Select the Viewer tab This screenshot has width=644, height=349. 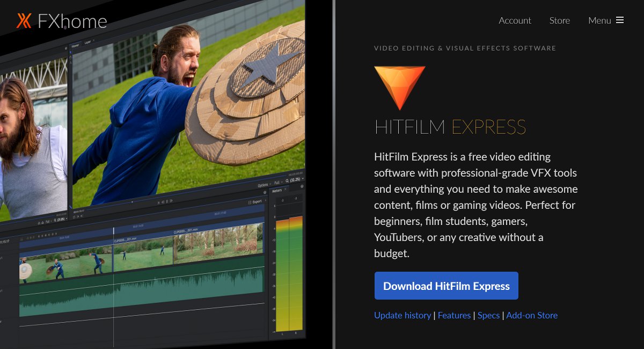75,46
